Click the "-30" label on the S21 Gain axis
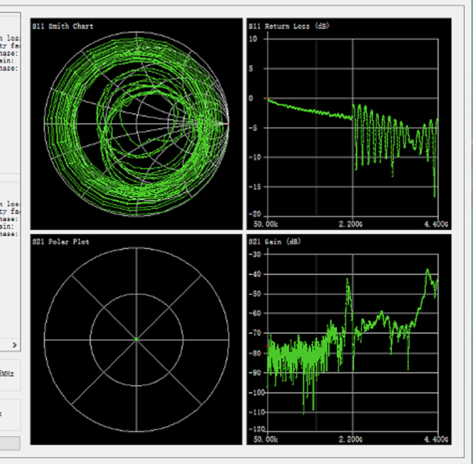The height and width of the screenshot is (464, 476). pos(255,254)
